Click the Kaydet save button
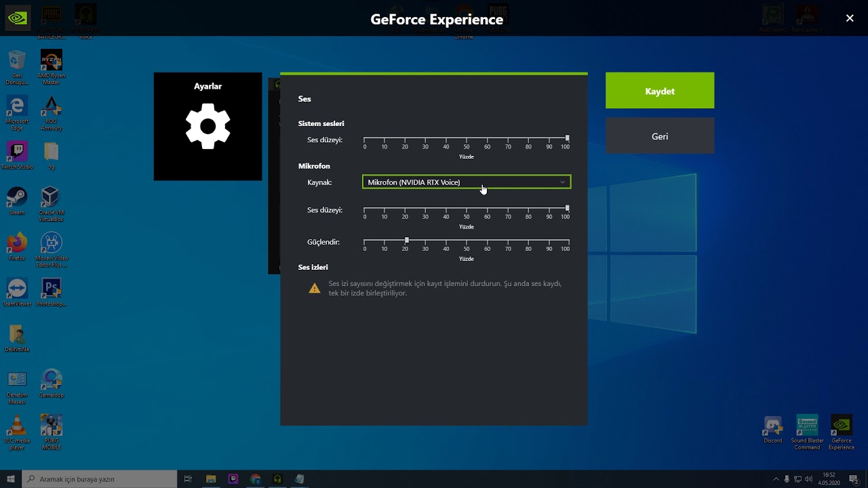Screen dimensions: 868x488 click(660, 91)
